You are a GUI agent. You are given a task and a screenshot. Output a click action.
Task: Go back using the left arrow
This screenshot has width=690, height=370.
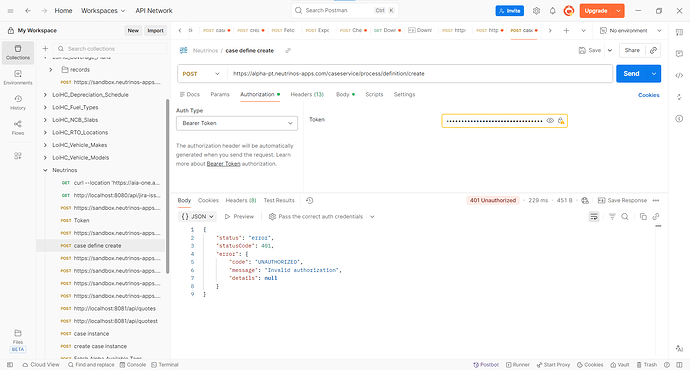[x=28, y=11]
